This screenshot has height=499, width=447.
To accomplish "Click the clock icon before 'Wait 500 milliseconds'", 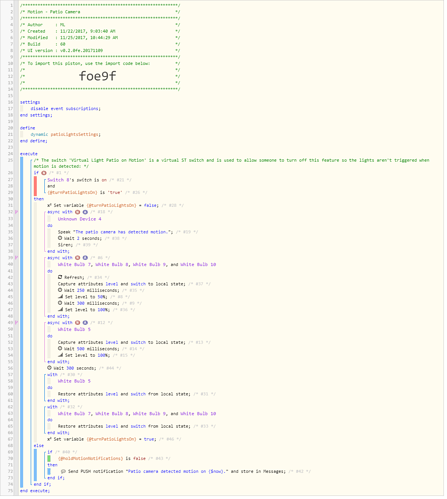I will tap(60, 349).
